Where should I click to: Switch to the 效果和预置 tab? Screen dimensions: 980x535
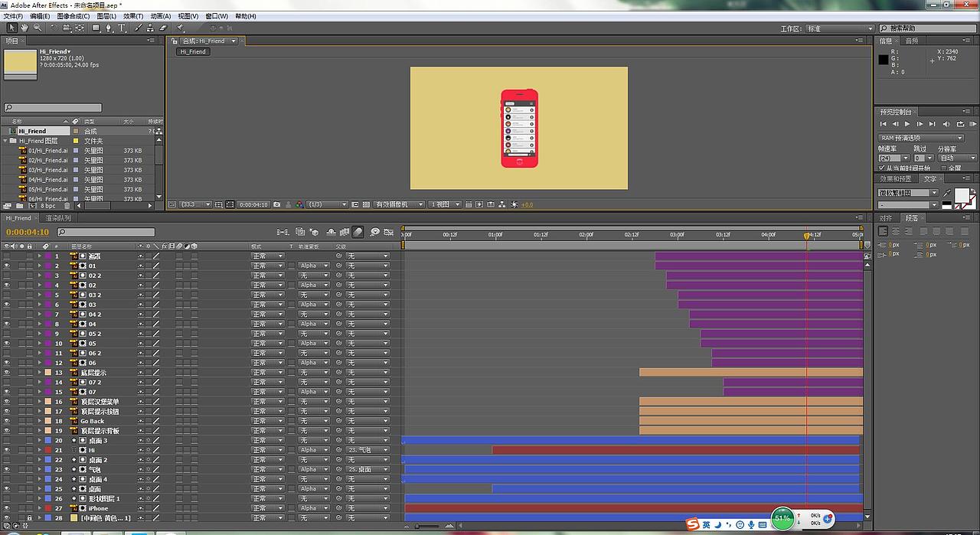click(x=897, y=179)
